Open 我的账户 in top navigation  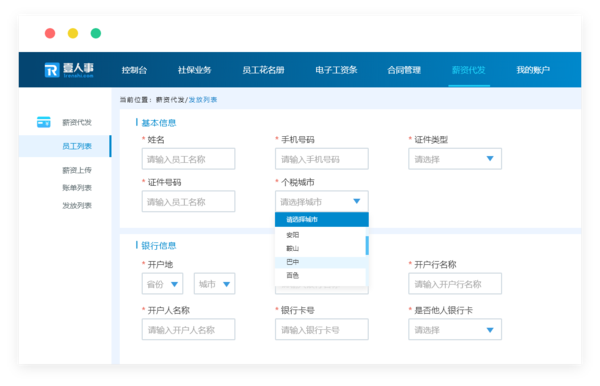point(533,70)
